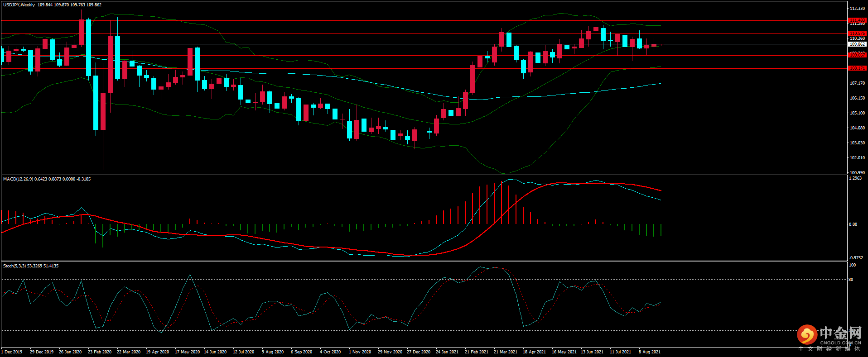This screenshot has height=357, width=868.
Task: Click the 111.483 red price level label
Action: (857, 20)
